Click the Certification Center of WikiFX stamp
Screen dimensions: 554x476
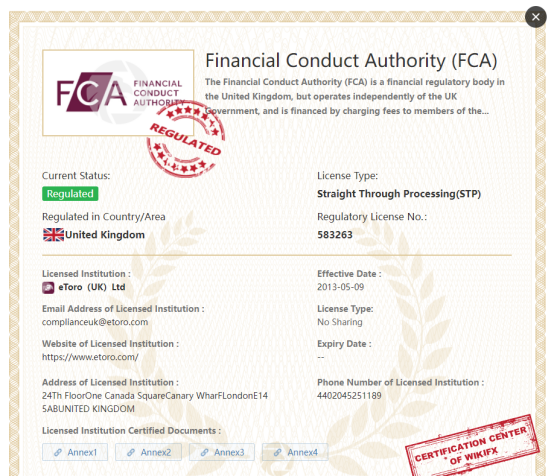[473, 446]
